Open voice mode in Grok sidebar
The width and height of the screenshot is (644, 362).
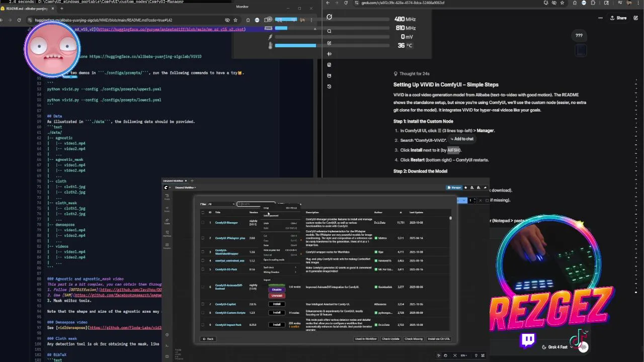pyautogui.click(x=329, y=54)
